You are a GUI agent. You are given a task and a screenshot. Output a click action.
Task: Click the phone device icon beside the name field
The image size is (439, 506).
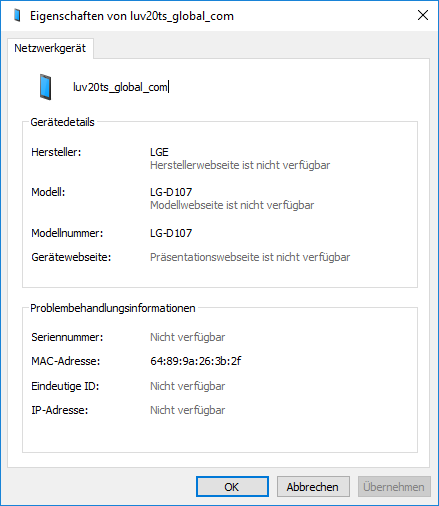coord(46,87)
